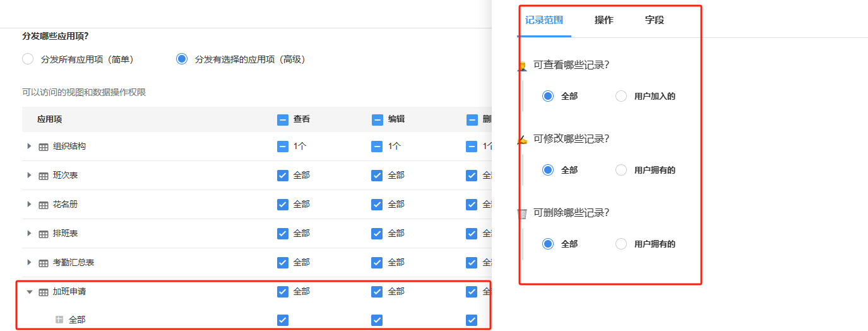Select 分发所有应用项（简单） radio option
868x331 pixels.
pyautogui.click(x=28, y=59)
